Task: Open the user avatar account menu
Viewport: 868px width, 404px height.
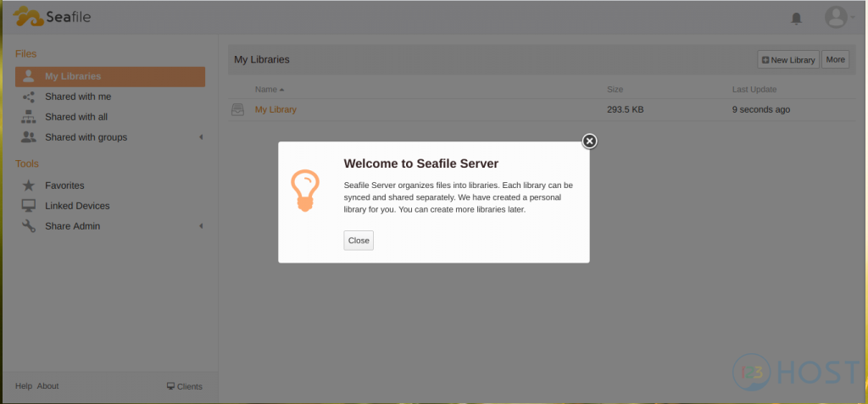Action: (x=836, y=17)
